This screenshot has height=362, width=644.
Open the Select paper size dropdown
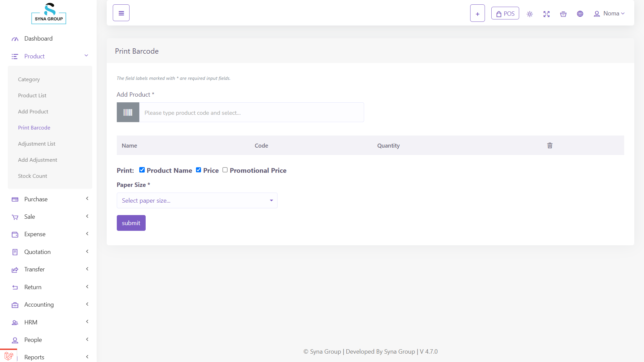(197, 200)
